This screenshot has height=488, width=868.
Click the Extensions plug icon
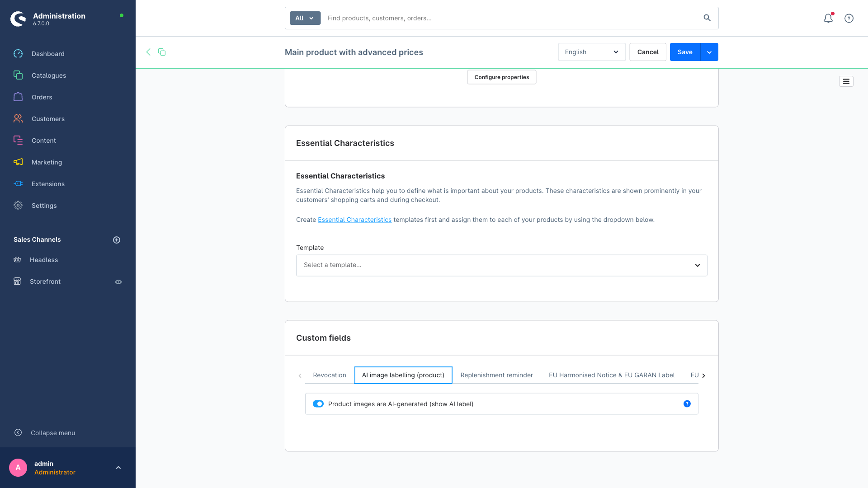[x=18, y=184]
